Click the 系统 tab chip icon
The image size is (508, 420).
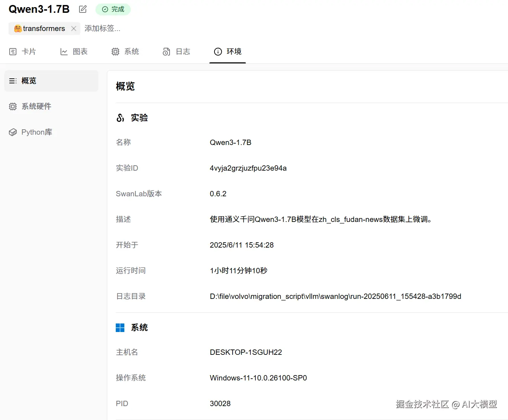pos(115,52)
